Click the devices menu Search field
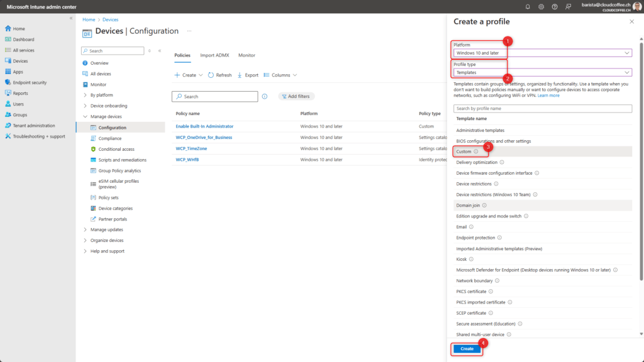The width and height of the screenshot is (644, 362). click(113, 51)
